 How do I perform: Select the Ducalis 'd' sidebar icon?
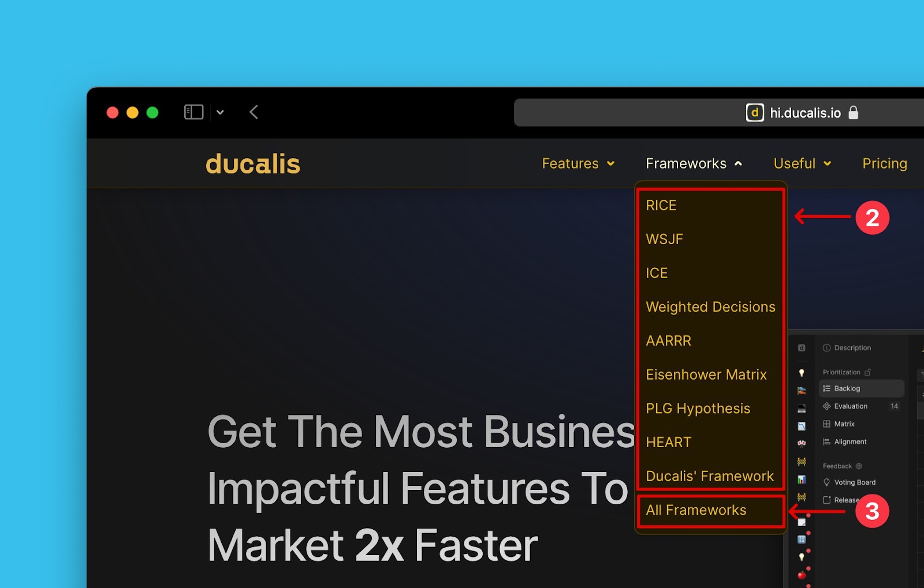[x=801, y=347]
